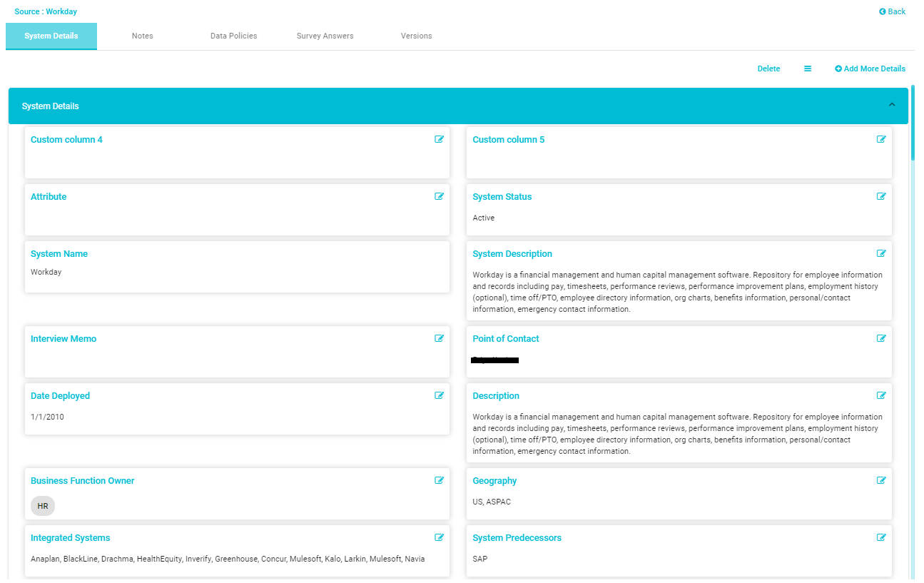Screen dimensions: 924x583
Task: Click the Attribute heading
Action: pyautogui.click(x=49, y=196)
